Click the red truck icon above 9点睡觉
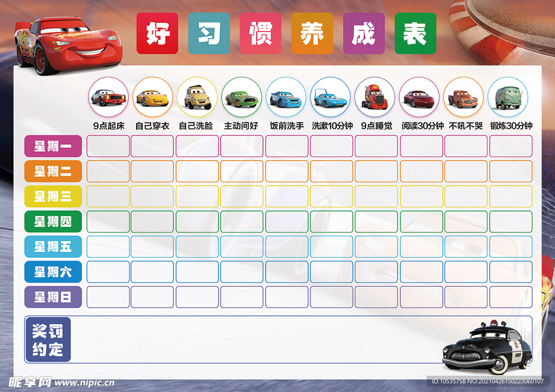Viewport: 555px width, 392px height. pyautogui.click(x=375, y=97)
